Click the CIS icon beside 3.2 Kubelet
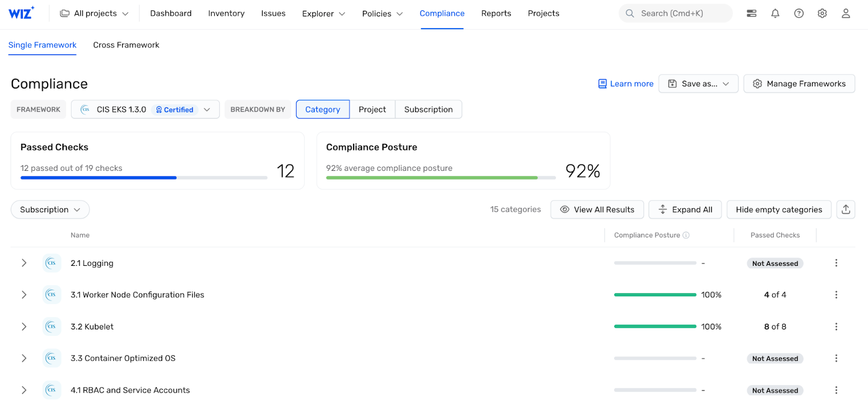This screenshot has height=408, width=868. (x=52, y=327)
